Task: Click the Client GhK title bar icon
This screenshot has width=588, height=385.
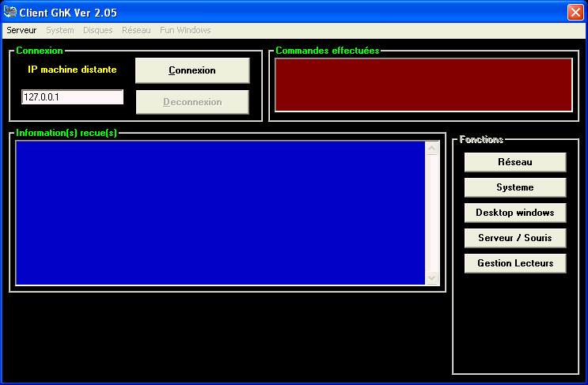Action: (x=10, y=12)
